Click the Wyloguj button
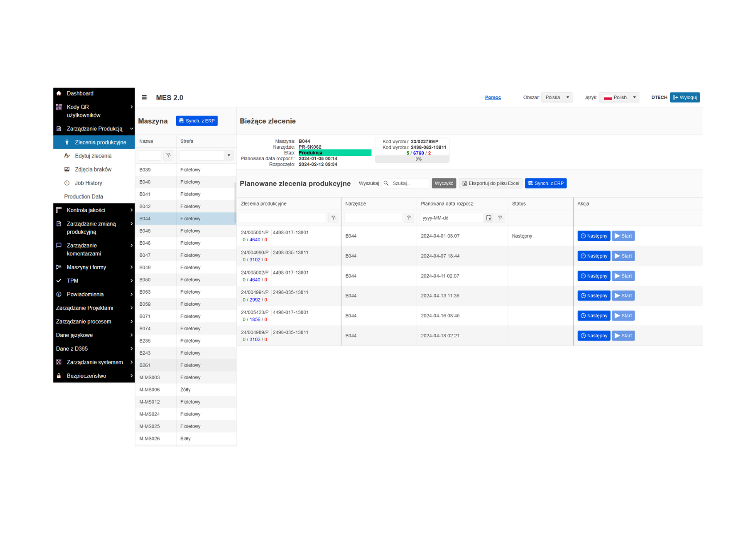 [685, 97]
